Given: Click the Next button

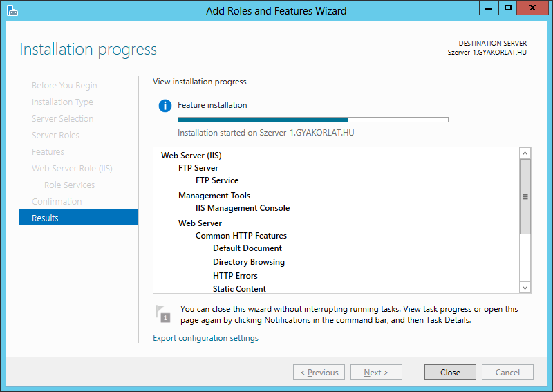Looking at the screenshot, I should pos(376,372).
